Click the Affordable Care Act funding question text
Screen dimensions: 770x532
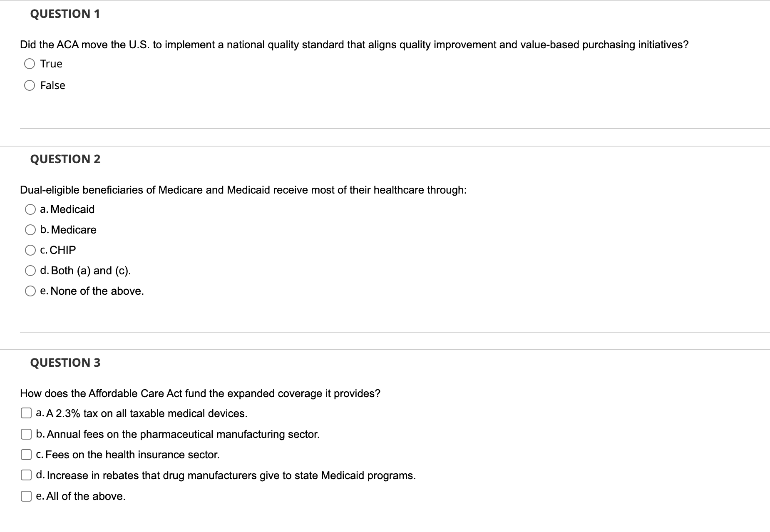[x=200, y=393]
